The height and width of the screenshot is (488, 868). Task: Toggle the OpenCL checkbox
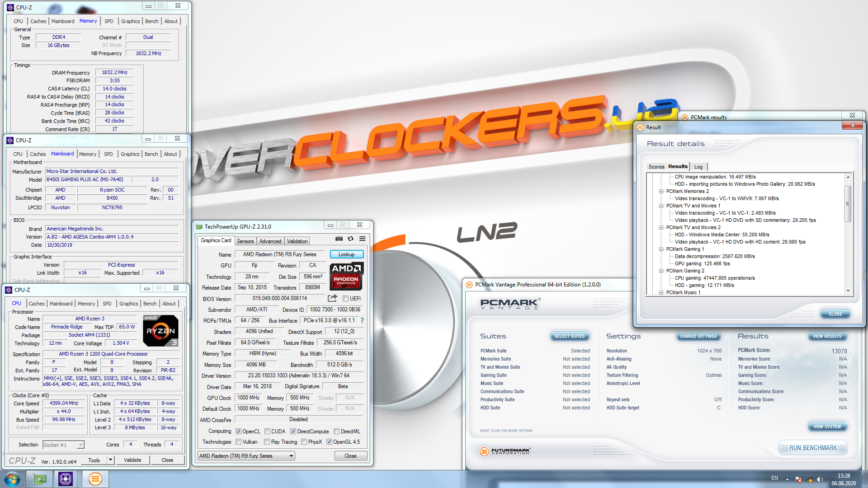(x=238, y=432)
